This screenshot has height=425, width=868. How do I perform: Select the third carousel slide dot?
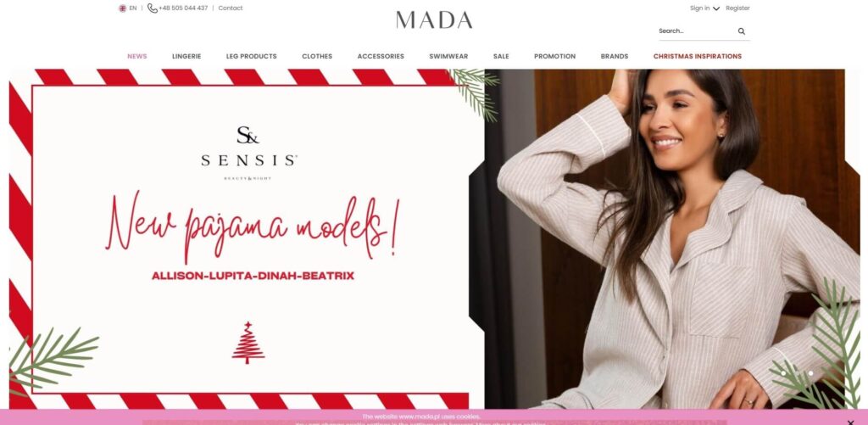tap(810, 373)
